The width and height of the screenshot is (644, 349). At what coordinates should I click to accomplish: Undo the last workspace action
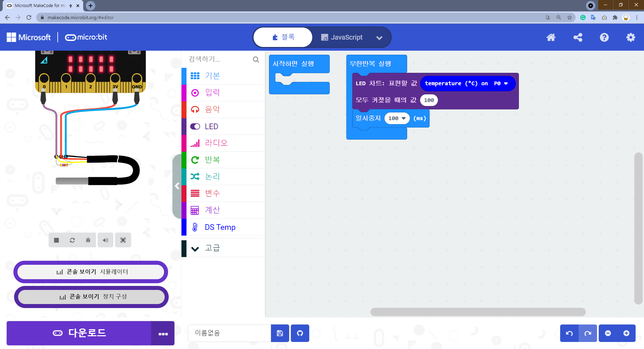[x=569, y=333]
